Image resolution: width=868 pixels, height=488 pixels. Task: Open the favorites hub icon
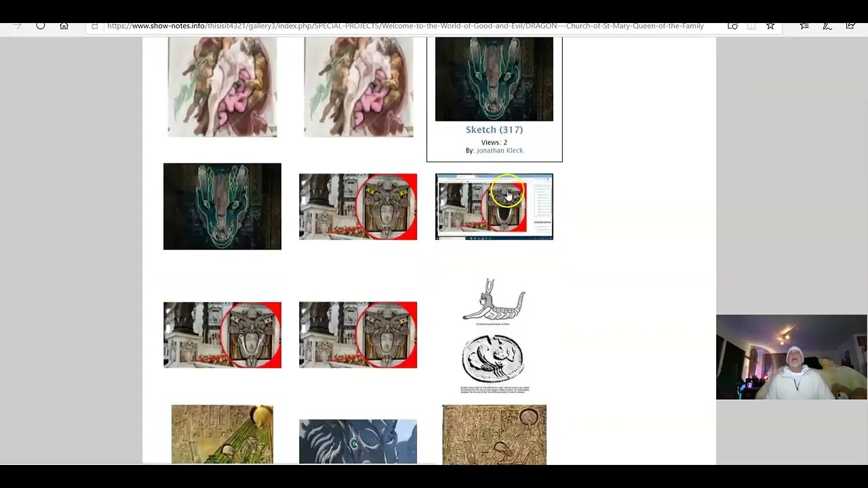tap(804, 26)
